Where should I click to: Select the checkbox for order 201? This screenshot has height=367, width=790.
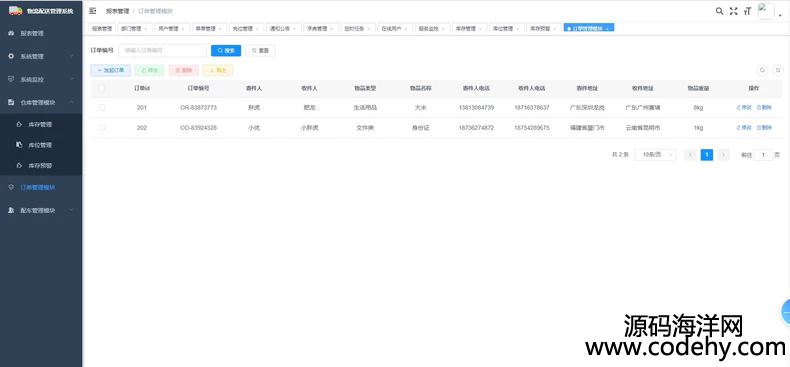tap(102, 107)
